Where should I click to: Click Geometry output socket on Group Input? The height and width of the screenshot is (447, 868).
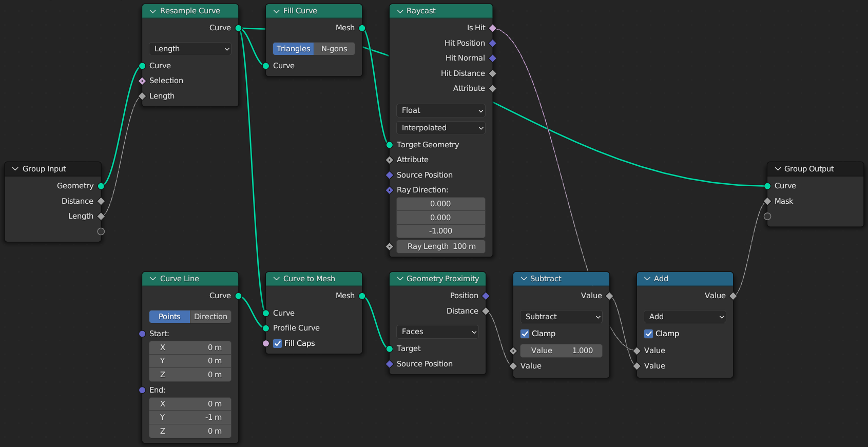(101, 186)
